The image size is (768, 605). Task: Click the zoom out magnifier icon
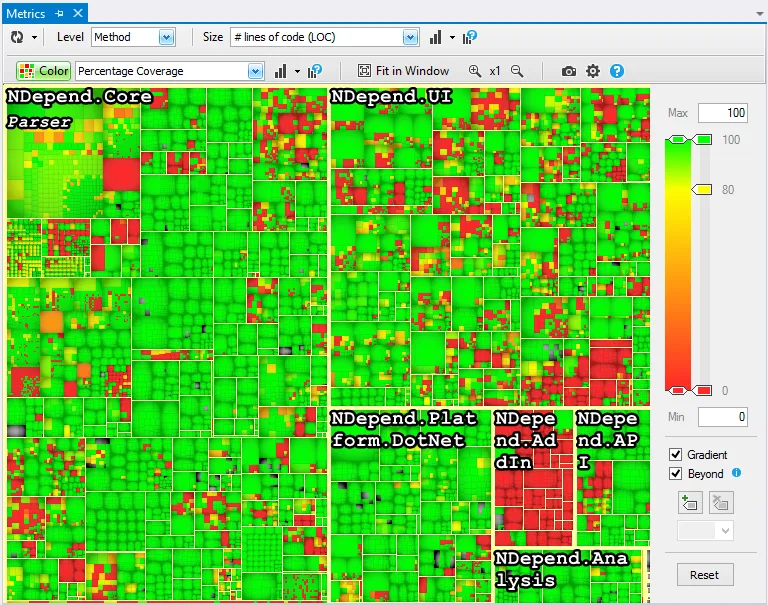point(517,71)
